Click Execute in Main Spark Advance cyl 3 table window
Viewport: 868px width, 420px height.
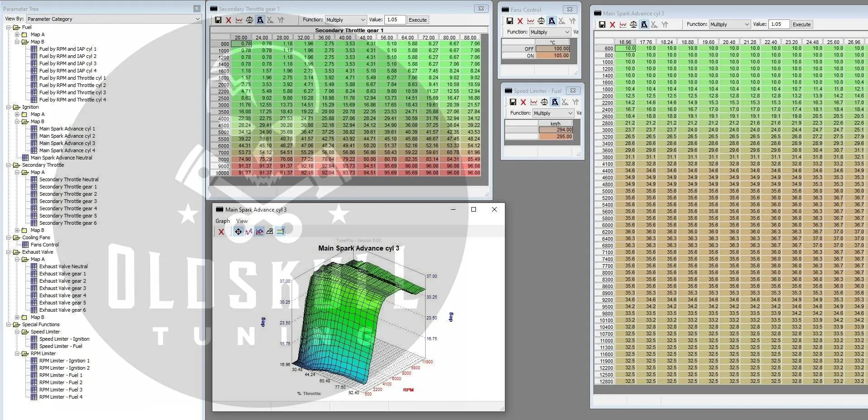pyautogui.click(x=801, y=24)
